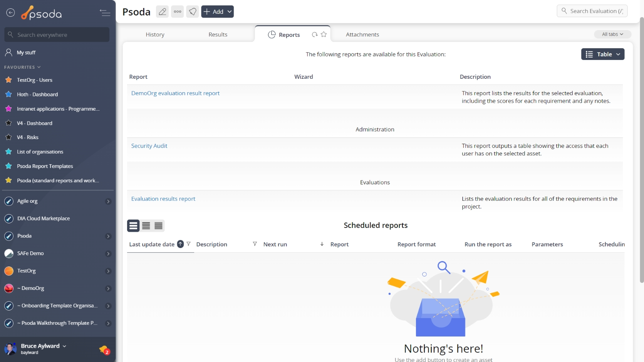Open My stuff in the sidebar
The height and width of the screenshot is (362, 644).
(x=26, y=52)
